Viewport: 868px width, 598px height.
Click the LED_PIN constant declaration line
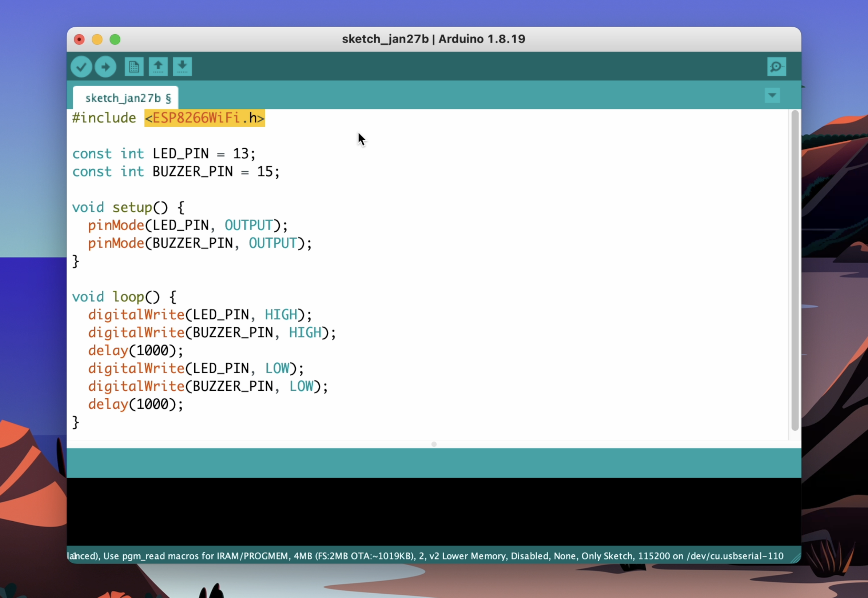pos(164,153)
